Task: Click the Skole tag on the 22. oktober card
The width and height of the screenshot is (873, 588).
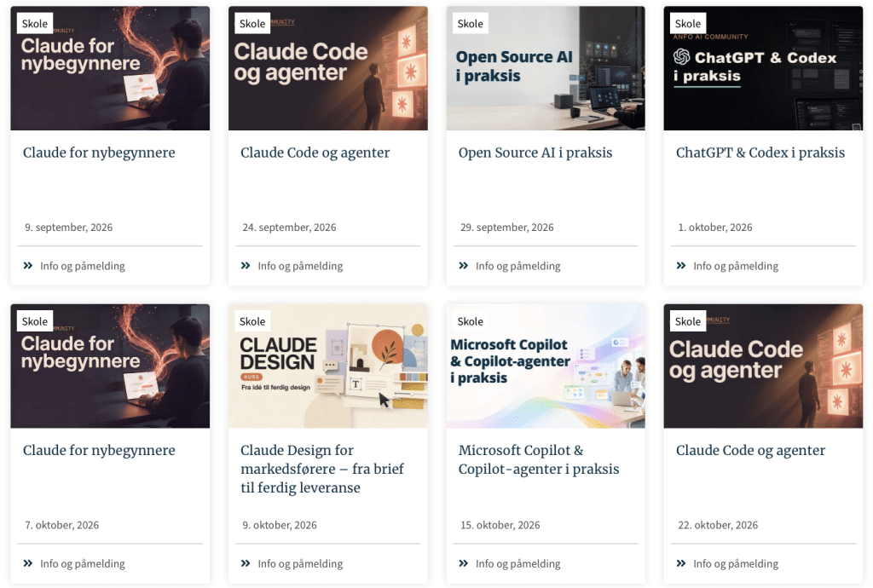Action: pyautogui.click(x=688, y=321)
